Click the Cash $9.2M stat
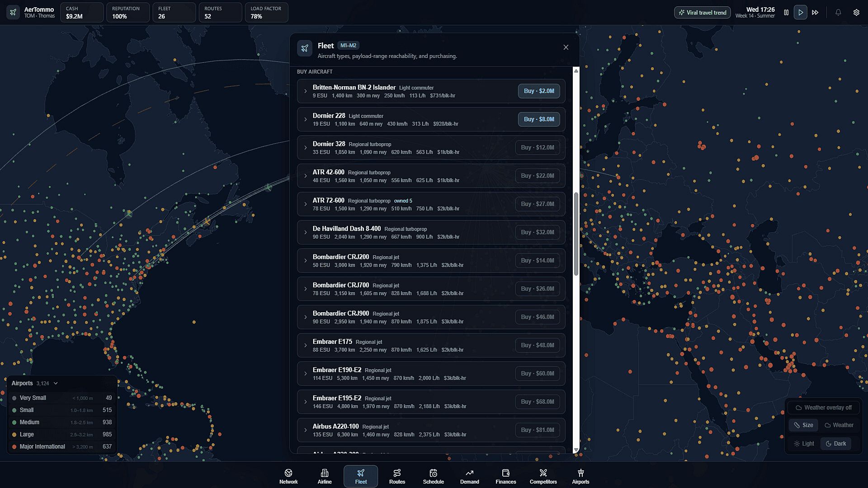 click(x=81, y=13)
